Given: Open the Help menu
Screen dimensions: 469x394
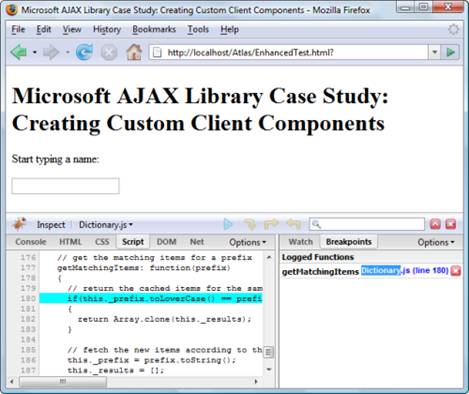Looking at the screenshot, I should (x=230, y=29).
